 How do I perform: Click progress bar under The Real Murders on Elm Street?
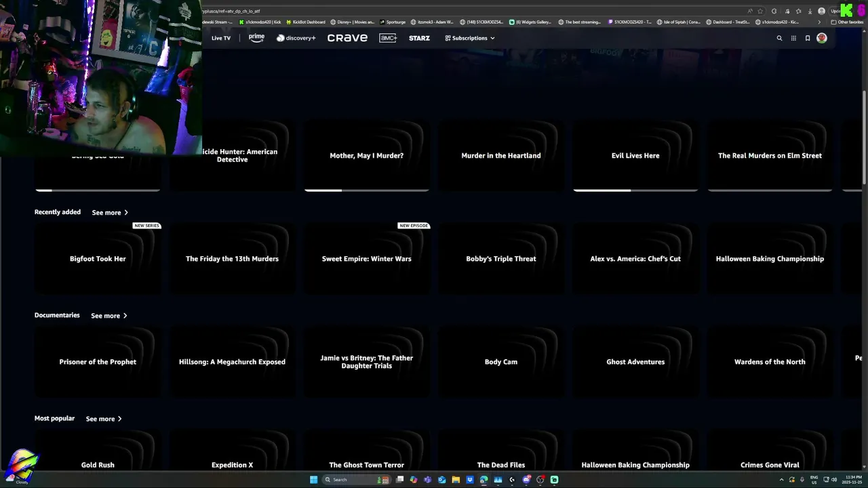[x=770, y=190]
